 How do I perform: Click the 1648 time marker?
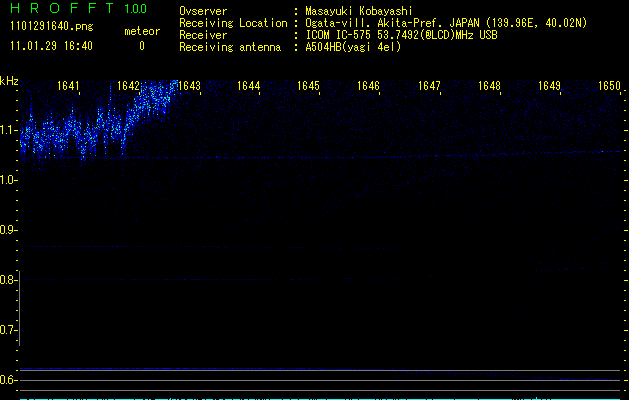(x=489, y=86)
